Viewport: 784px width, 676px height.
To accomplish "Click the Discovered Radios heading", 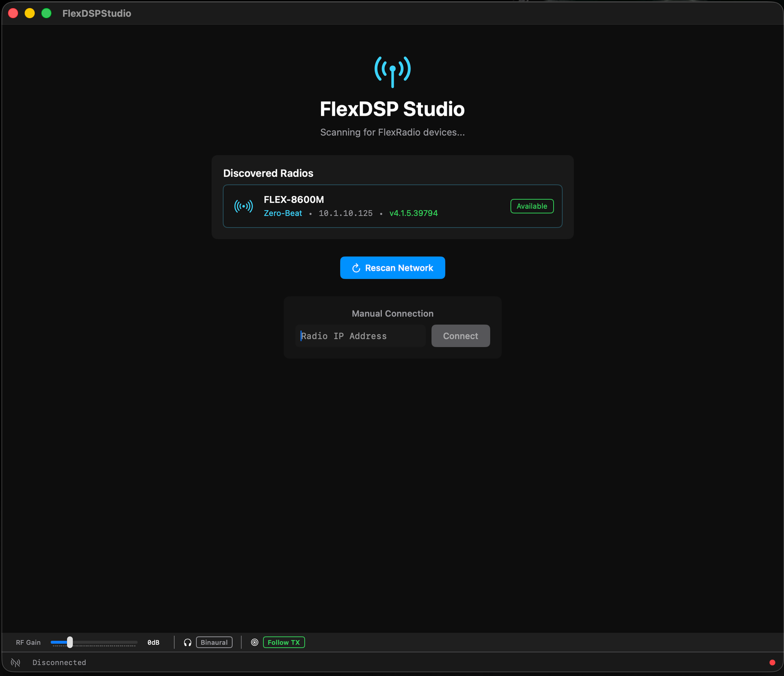I will click(x=268, y=173).
